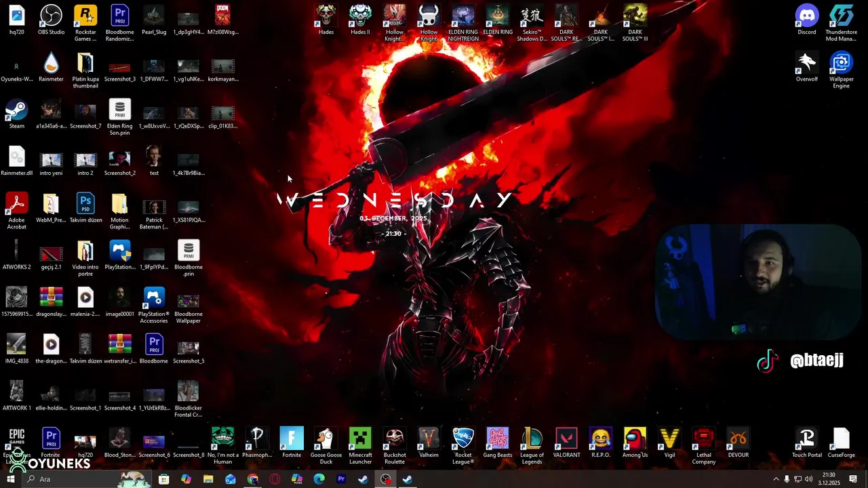868x488 pixels.
Task: Select the CurseForge shortcut
Action: coord(842,443)
